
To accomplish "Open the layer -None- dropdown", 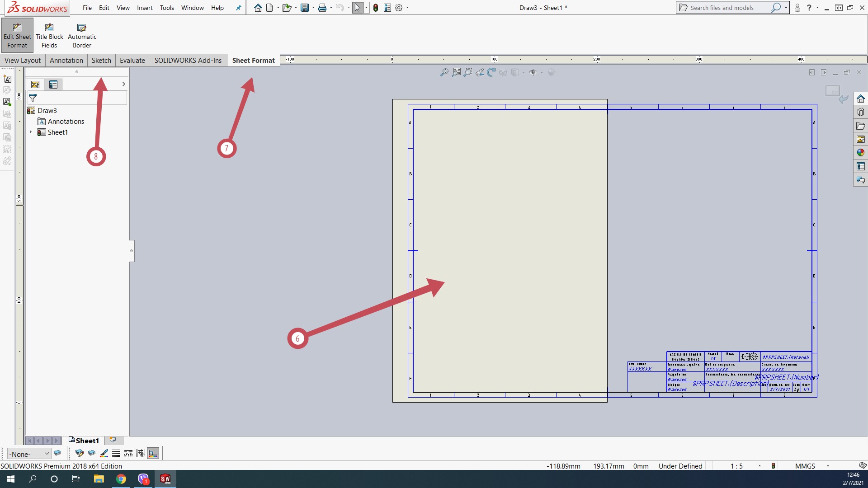I will [29, 454].
